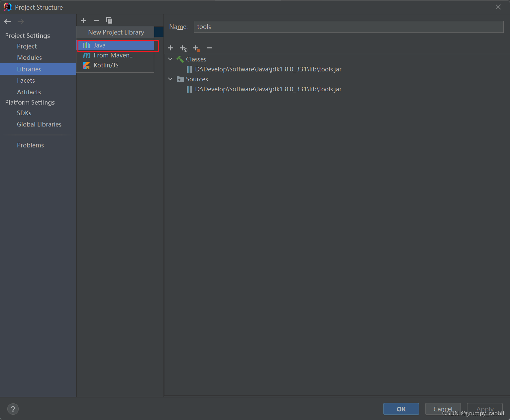Select tools.jar entry under Classes

tap(268, 69)
